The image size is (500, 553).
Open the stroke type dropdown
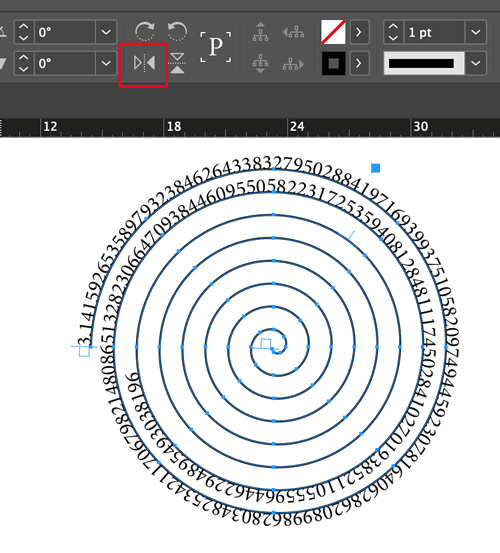tap(476, 63)
